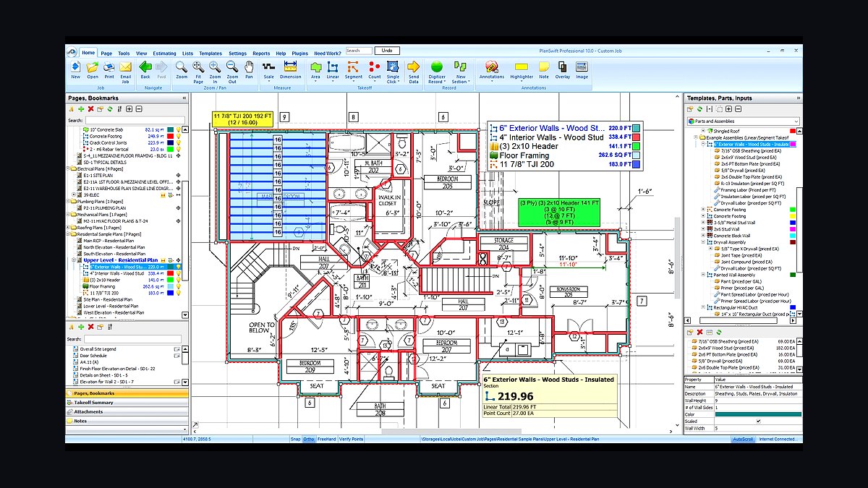Viewport: 868px width, 488px height.
Task: Open the Reports menu tab
Action: coord(261,53)
